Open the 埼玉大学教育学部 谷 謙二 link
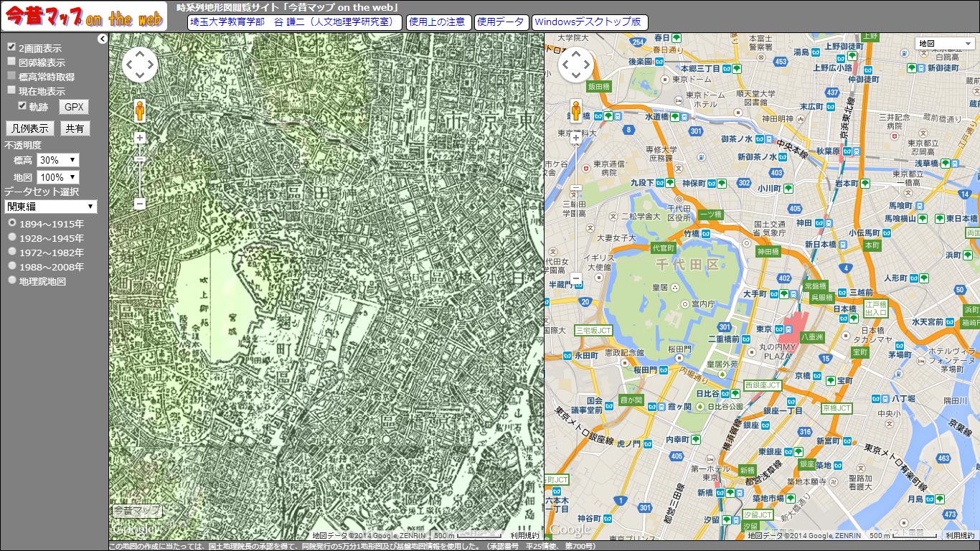The image size is (980, 551). pyautogui.click(x=294, y=22)
